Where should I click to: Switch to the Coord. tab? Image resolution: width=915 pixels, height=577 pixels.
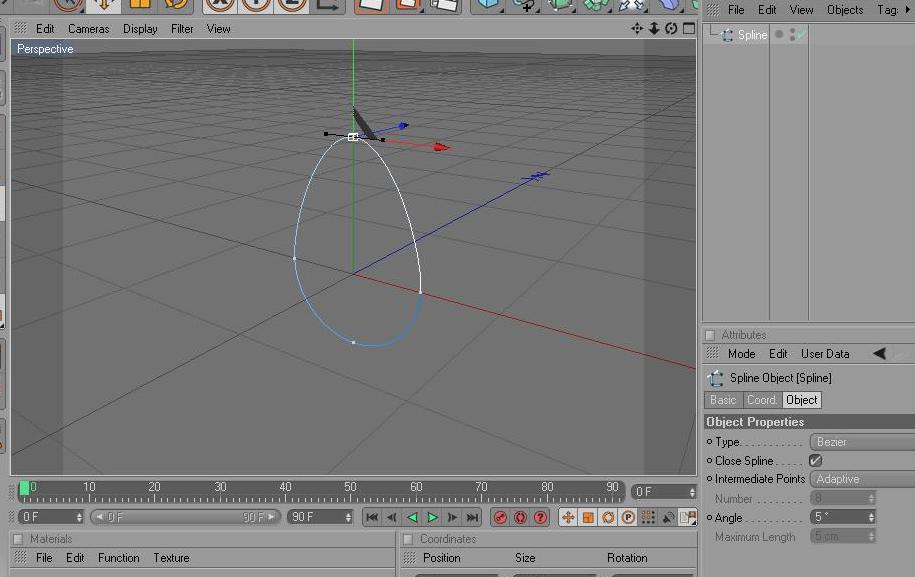pyautogui.click(x=762, y=400)
